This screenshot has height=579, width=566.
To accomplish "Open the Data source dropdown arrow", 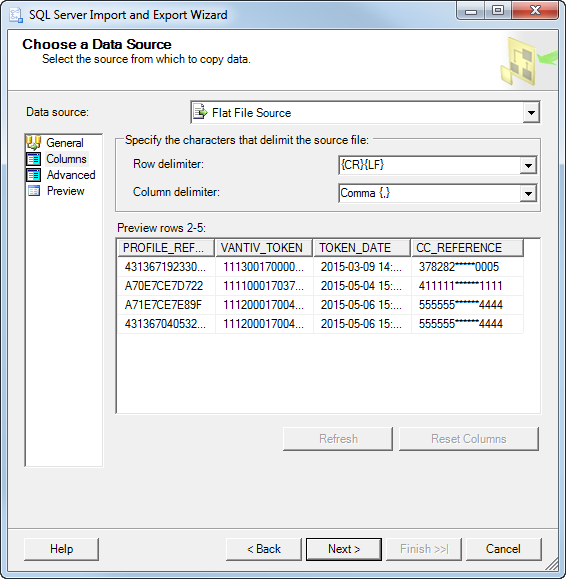I will pos(531,113).
